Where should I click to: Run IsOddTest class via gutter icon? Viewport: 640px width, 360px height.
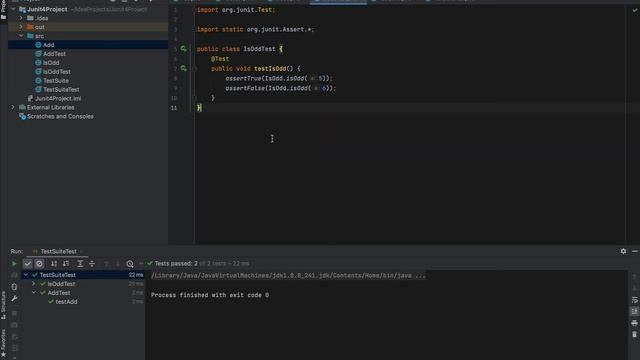(x=184, y=49)
